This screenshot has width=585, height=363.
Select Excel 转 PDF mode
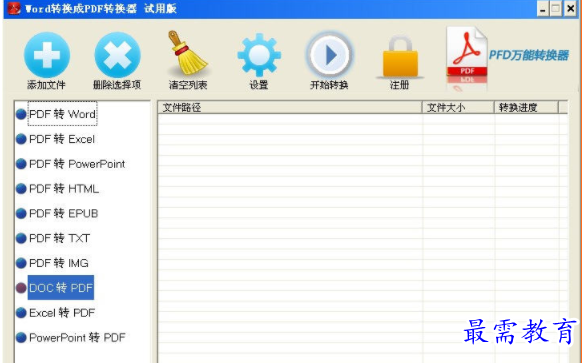pos(62,313)
